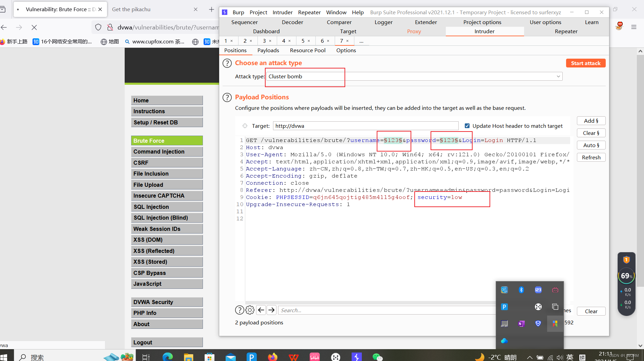The width and height of the screenshot is (644, 361).
Task: Click the volume speaker icon in system tray
Action: tap(560, 357)
